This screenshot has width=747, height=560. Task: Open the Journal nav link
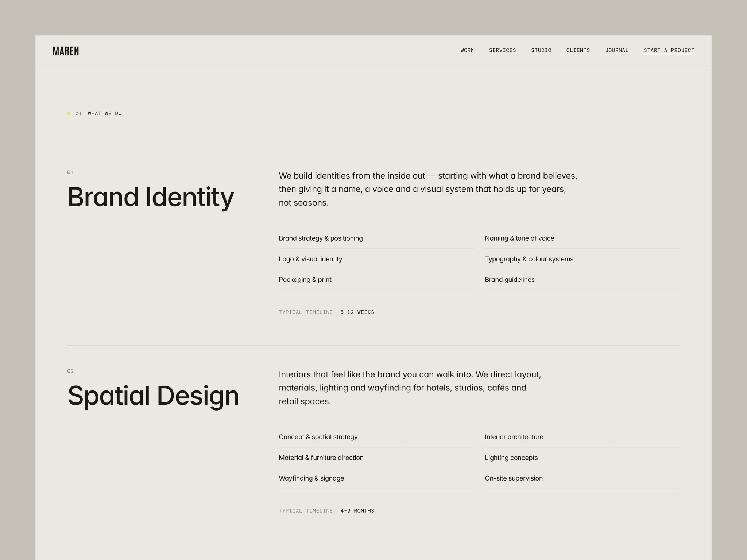[x=617, y=50]
